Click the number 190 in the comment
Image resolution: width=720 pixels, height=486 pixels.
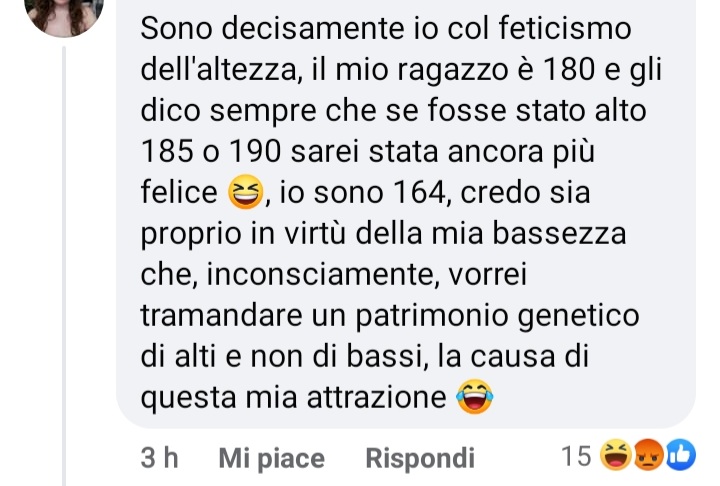[255, 152]
